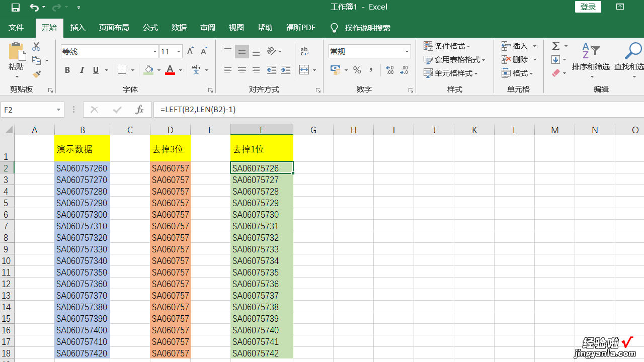The width and height of the screenshot is (644, 362).
Task: Open Cell Styles dropdown
Action: click(x=451, y=73)
